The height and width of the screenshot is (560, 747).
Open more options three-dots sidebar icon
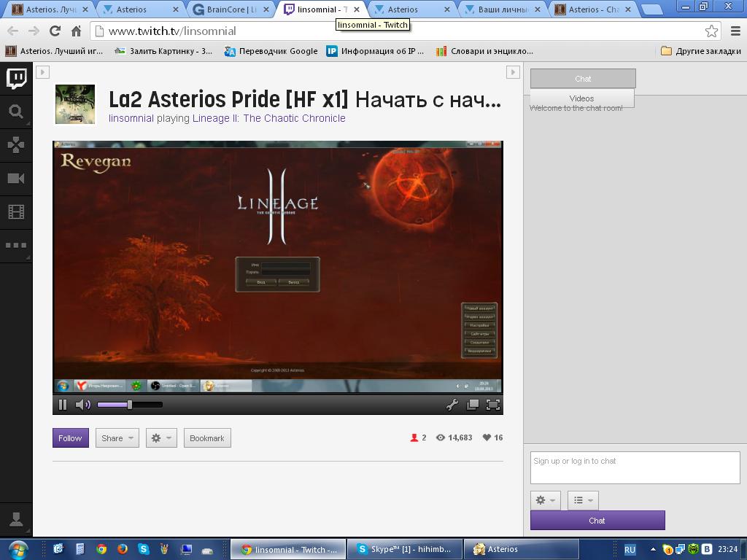[x=16, y=245]
